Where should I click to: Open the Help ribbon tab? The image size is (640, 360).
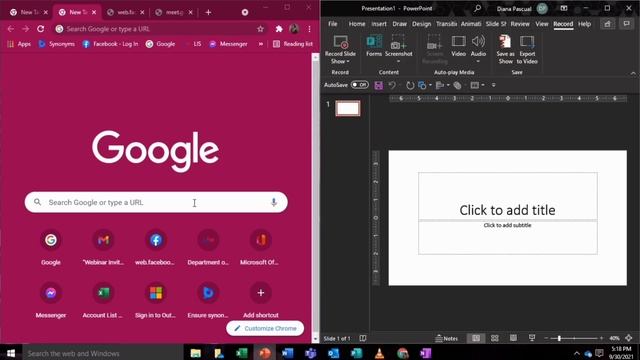click(x=584, y=24)
